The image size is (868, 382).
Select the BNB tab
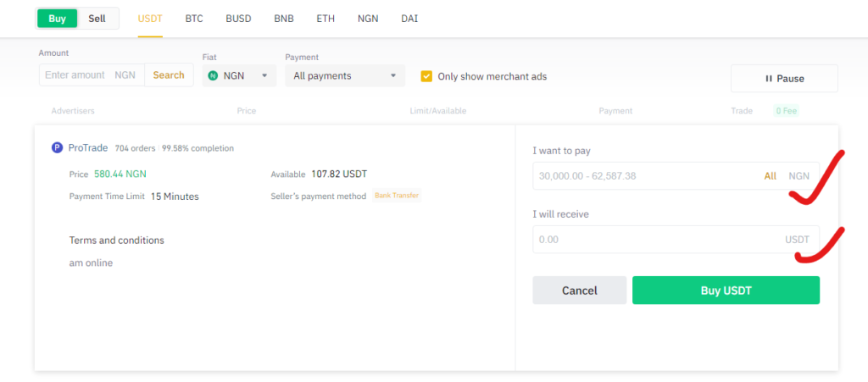coord(284,19)
